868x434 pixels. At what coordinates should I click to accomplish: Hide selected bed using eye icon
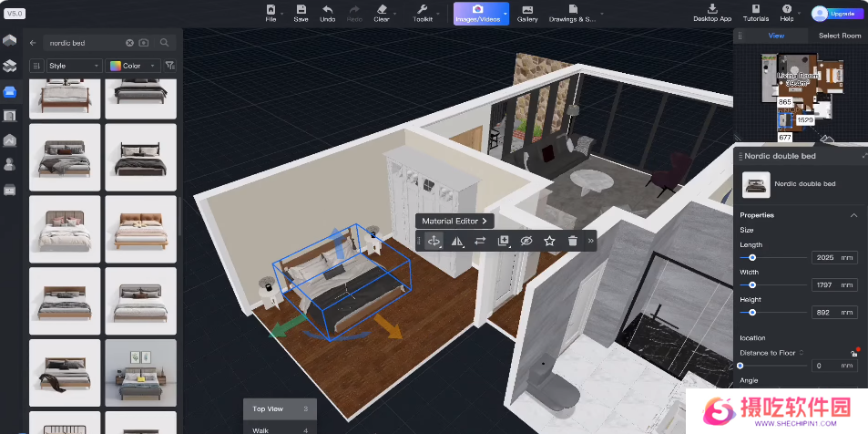[x=526, y=241]
